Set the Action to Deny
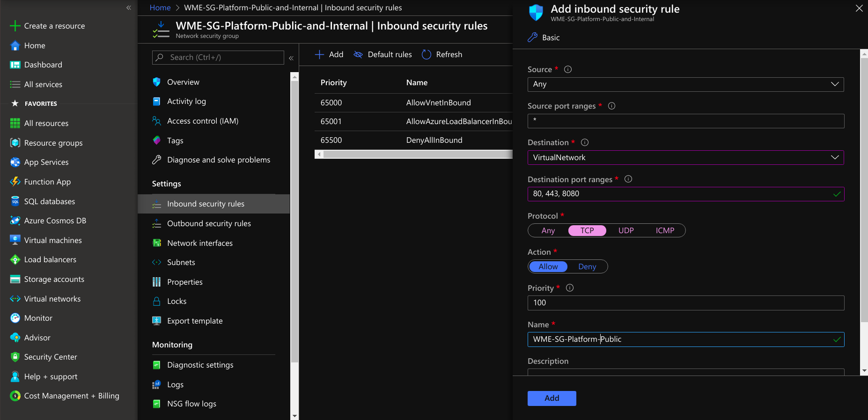The width and height of the screenshot is (868, 420). click(x=587, y=266)
